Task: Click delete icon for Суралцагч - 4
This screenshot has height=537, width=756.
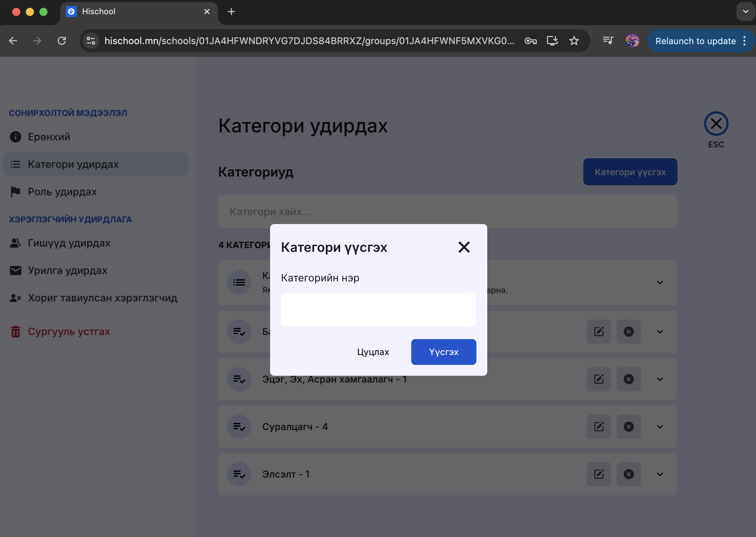Action: [x=628, y=427]
